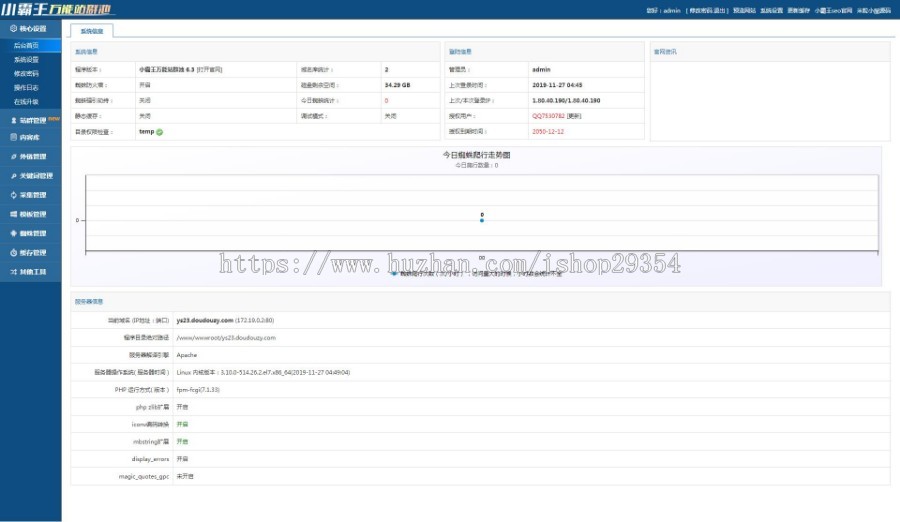Expand the 蜘蛛管理 sidebar section
Screen dimensions: 900x522
(32, 233)
